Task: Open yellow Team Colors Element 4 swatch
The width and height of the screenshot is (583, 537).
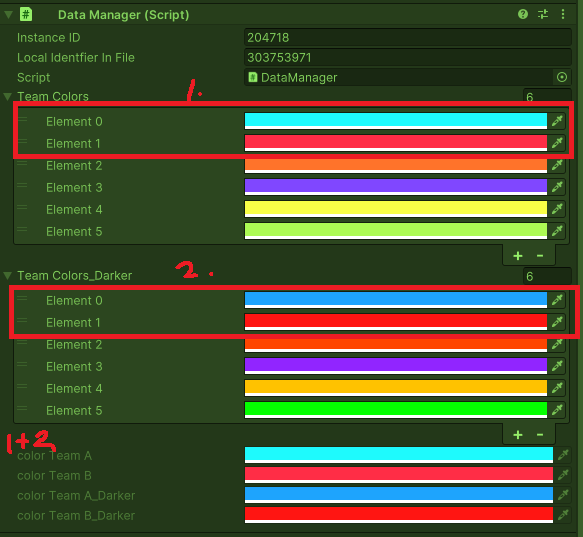Action: pos(396,209)
